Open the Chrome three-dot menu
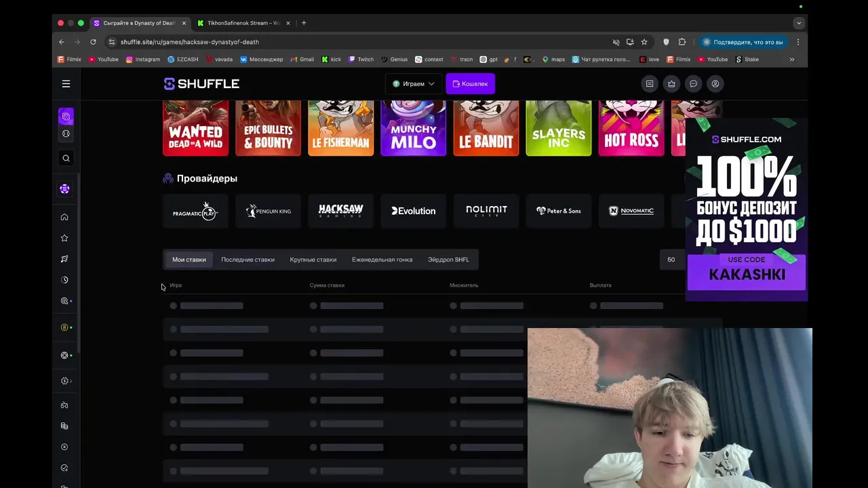Viewport: 868px width, 488px height. click(x=798, y=42)
